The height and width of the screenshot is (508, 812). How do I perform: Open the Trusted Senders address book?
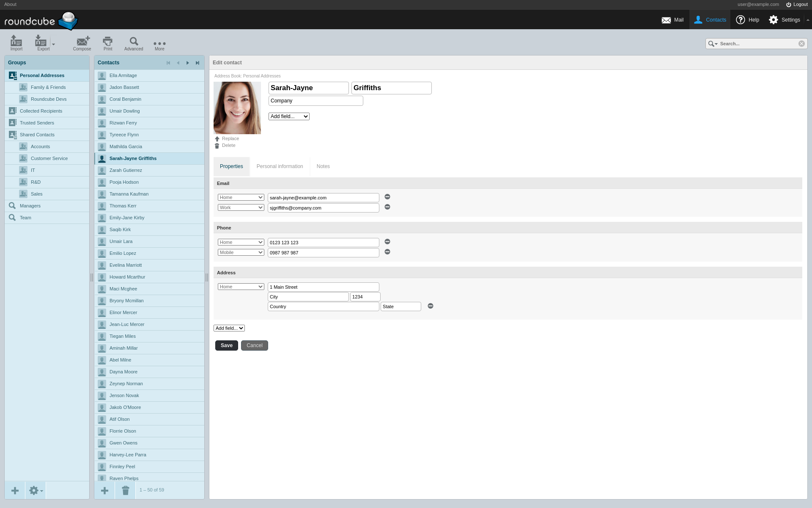tap(47, 123)
